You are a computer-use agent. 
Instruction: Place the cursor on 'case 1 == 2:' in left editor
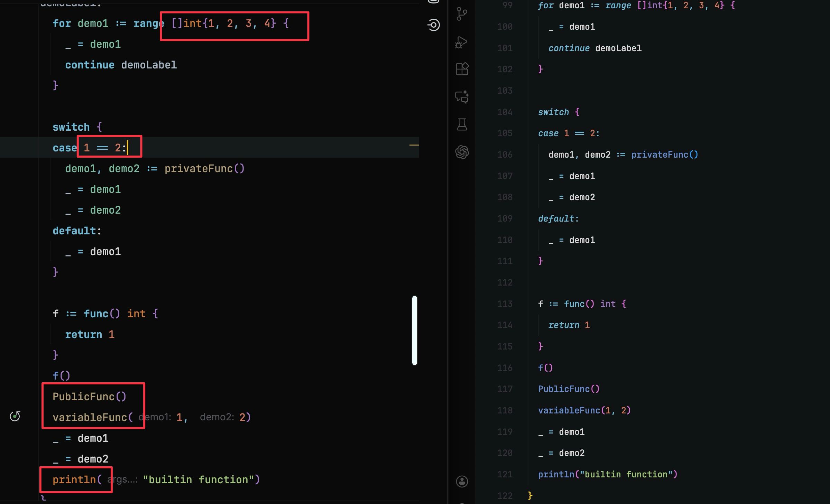coord(89,148)
